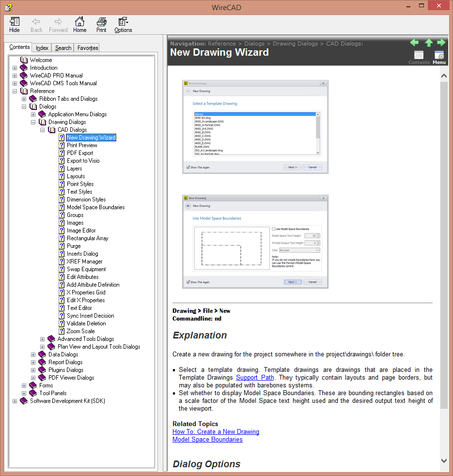
Task: Click the topic icon beside PDF Export
Action: coord(62,153)
